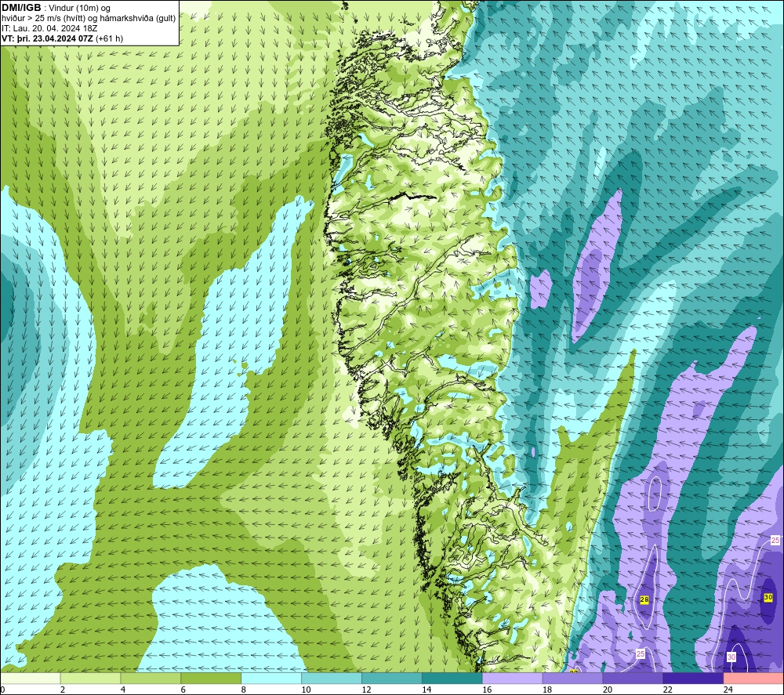Select the 20–22 m/s violet swatch
Screen dimensions: 784x695
[x=633, y=678]
